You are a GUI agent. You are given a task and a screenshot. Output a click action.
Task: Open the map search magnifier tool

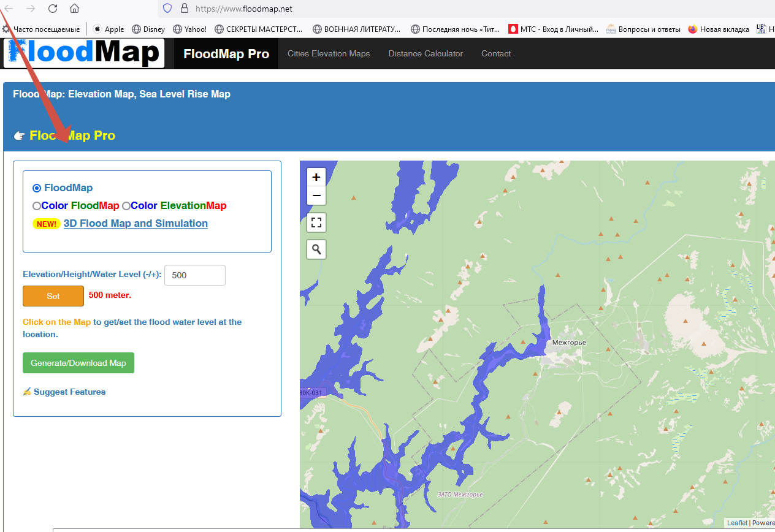316,249
